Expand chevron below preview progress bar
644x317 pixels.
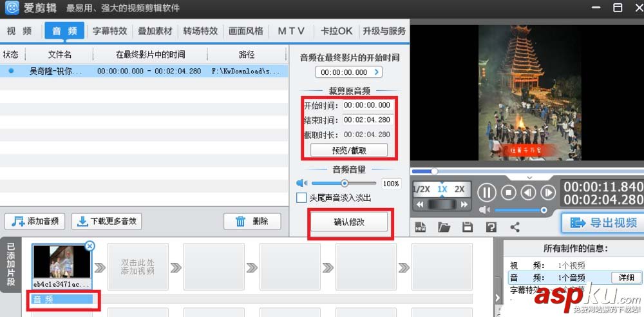coord(529,178)
